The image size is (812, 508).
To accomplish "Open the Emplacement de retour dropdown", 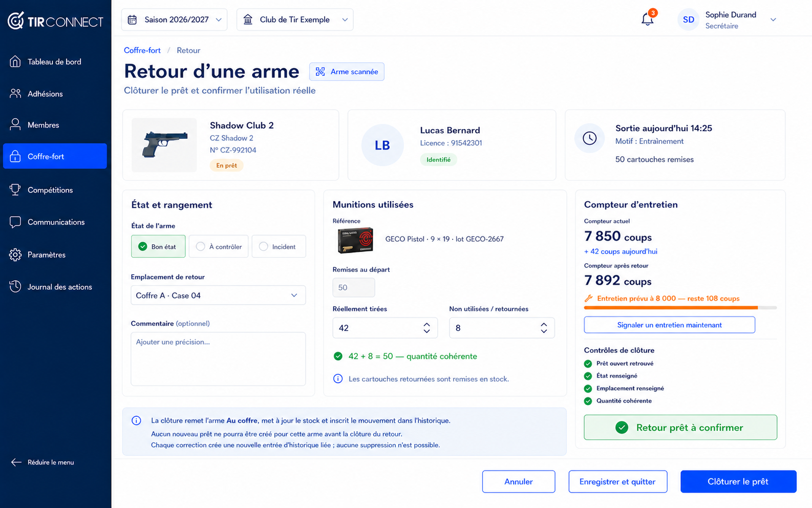I will (218, 295).
